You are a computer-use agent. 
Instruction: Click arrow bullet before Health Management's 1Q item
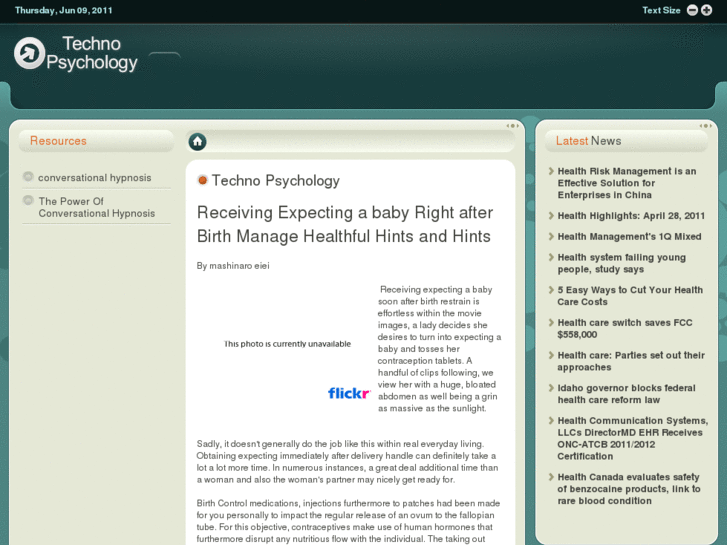click(x=551, y=237)
